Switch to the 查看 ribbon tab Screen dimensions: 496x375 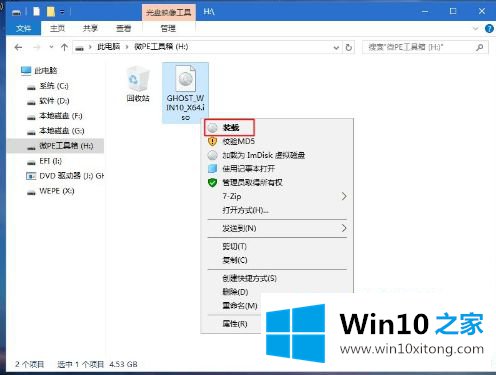(123, 29)
